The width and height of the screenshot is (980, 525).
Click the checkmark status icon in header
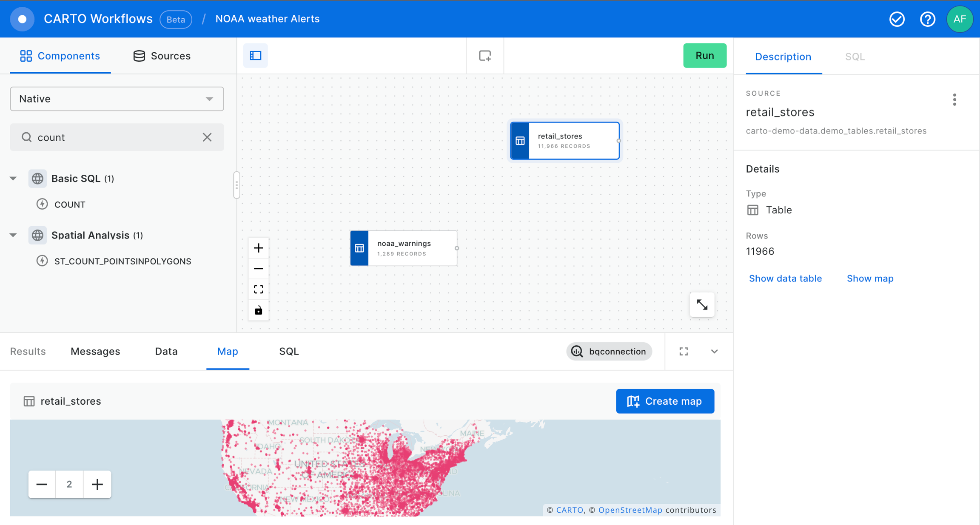[897, 19]
